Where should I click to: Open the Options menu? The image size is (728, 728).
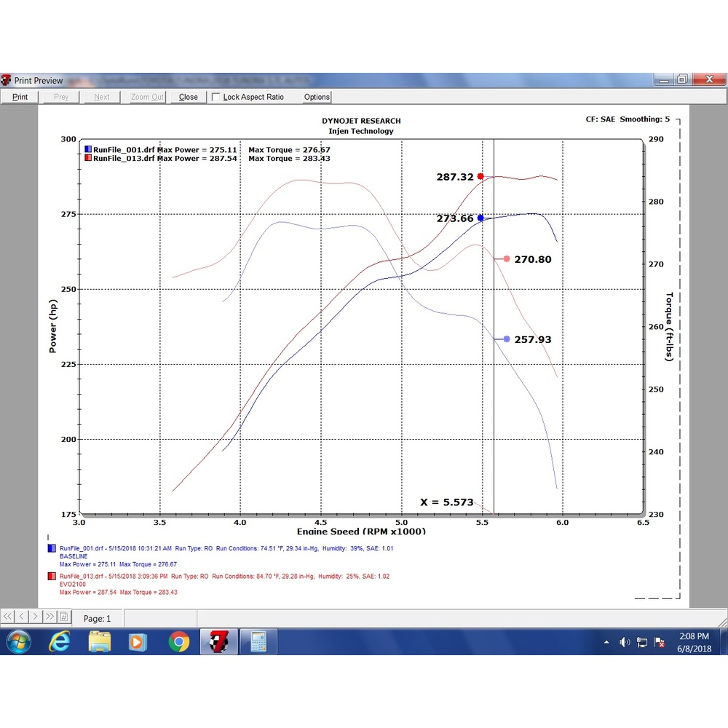click(x=317, y=97)
